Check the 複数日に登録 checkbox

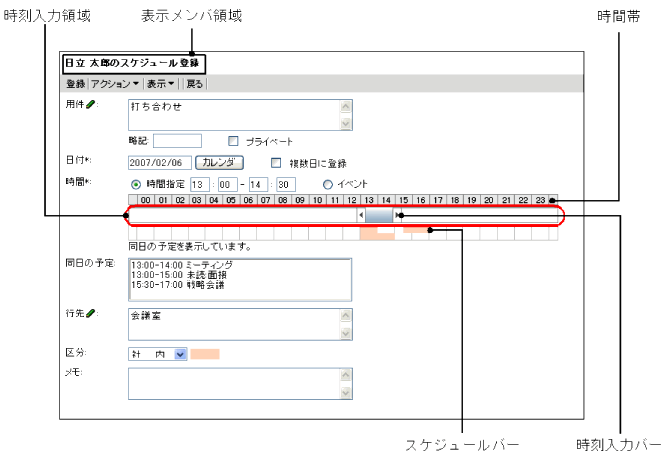pos(276,163)
